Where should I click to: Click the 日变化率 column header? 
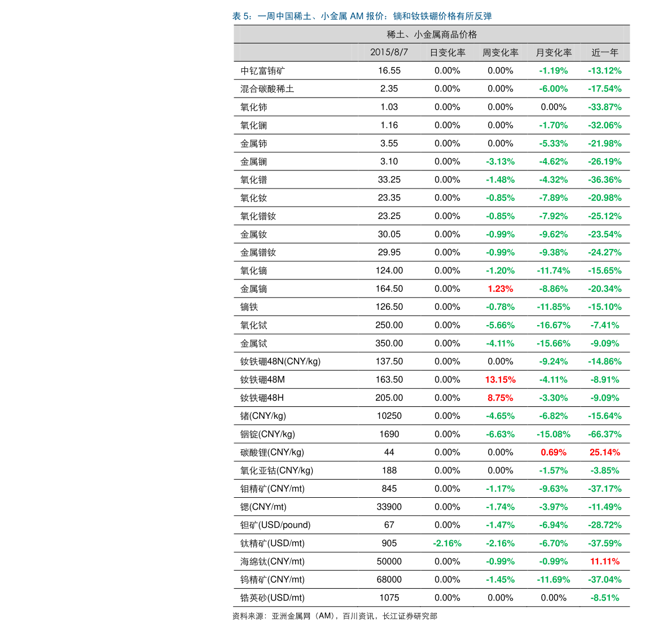[x=447, y=52]
